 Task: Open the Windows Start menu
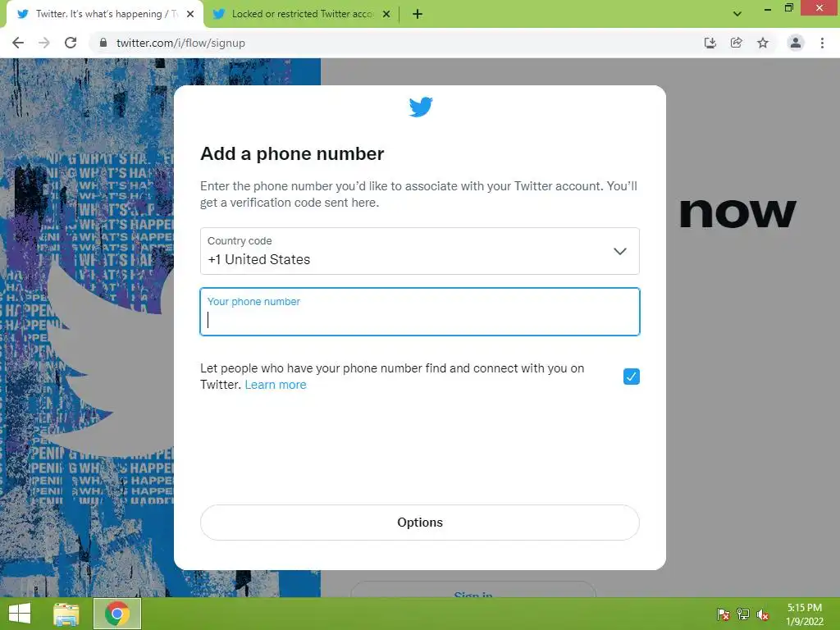20,614
